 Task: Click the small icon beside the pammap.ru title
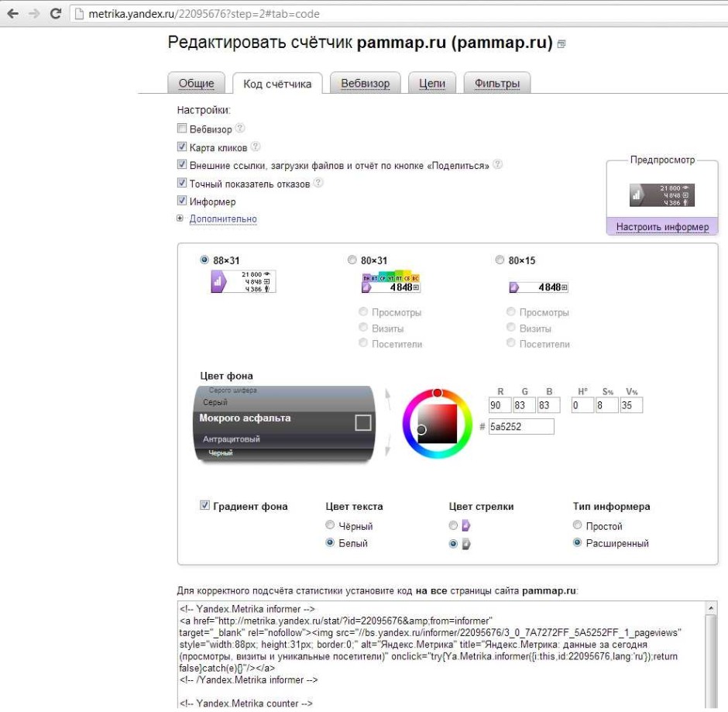[x=561, y=44]
